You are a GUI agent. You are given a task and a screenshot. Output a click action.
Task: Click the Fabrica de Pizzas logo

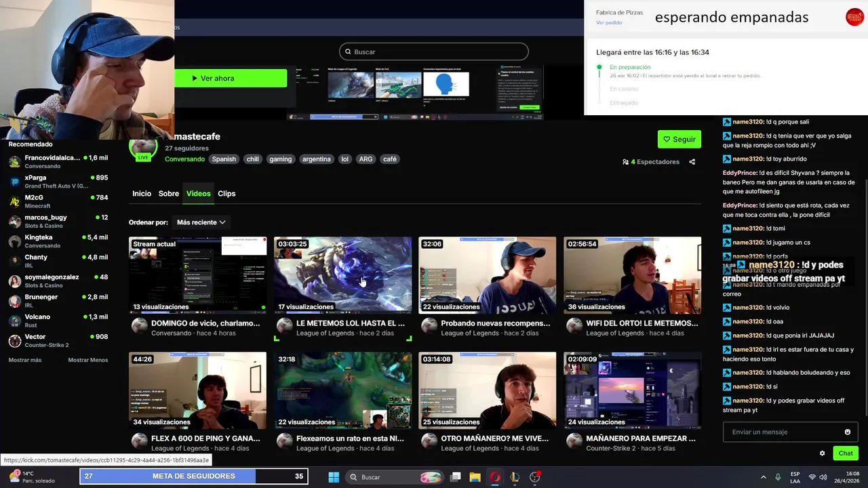tap(854, 17)
